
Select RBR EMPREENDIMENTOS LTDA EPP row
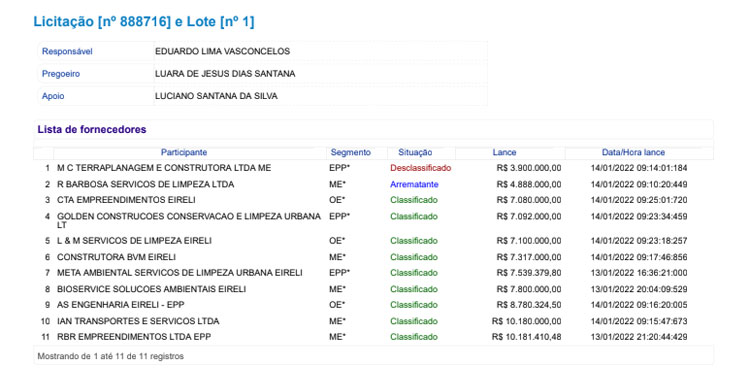pos(373,337)
